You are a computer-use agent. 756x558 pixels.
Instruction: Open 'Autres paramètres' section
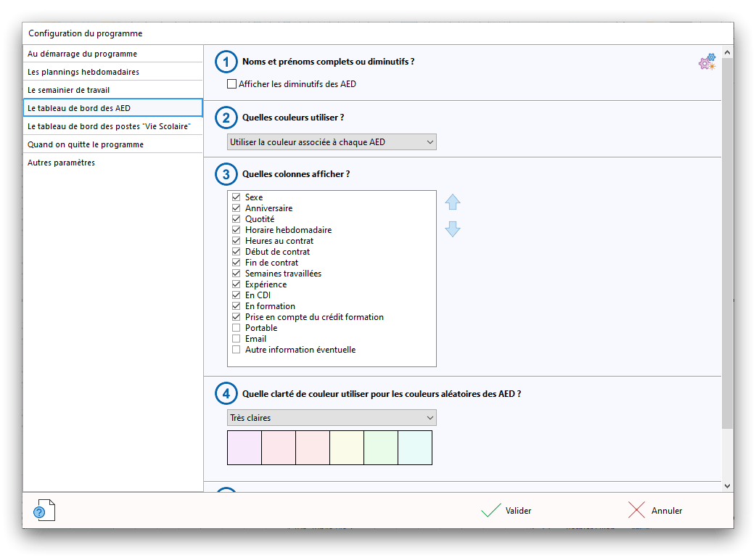(61, 163)
